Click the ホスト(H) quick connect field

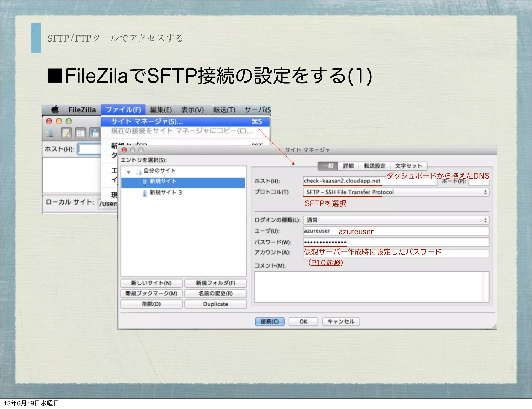[89, 149]
